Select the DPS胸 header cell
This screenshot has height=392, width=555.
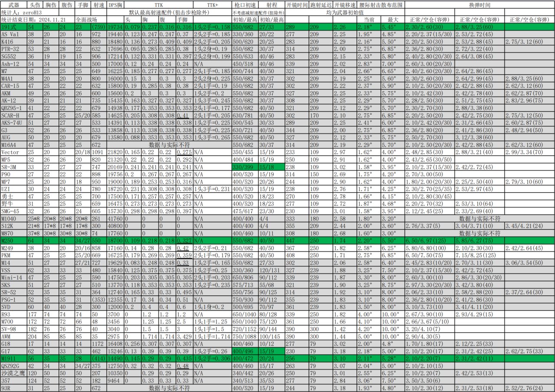click(115, 5)
